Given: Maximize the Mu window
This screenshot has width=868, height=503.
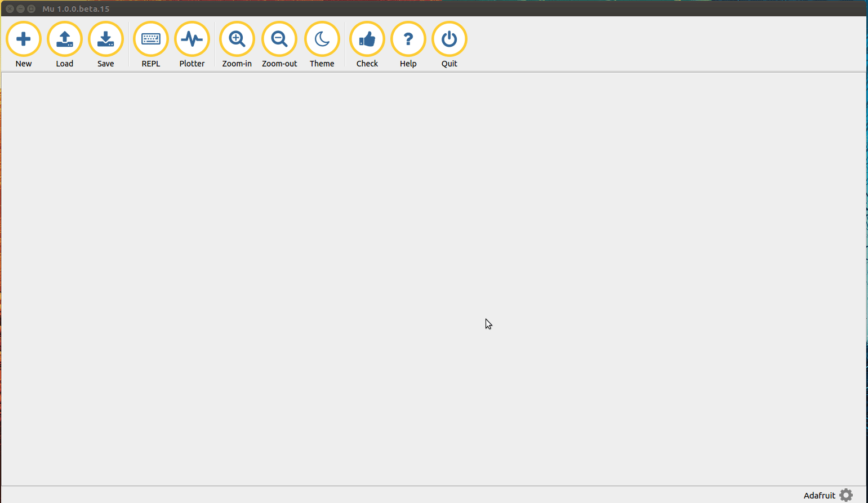Looking at the screenshot, I should (32, 9).
